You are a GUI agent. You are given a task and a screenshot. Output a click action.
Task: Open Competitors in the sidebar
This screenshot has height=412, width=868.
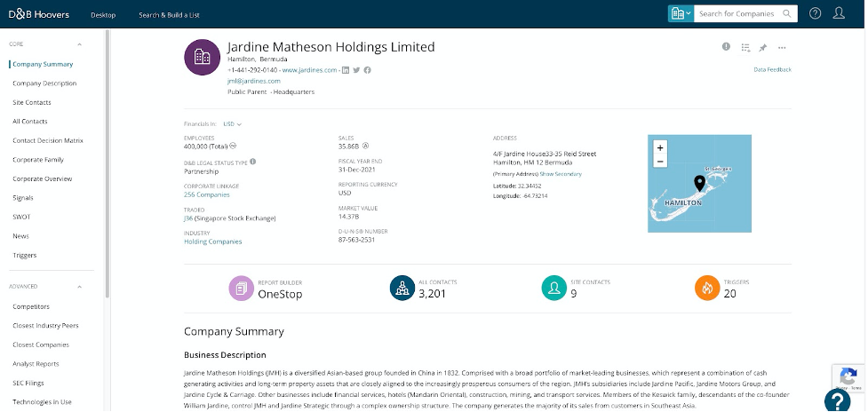(x=31, y=306)
